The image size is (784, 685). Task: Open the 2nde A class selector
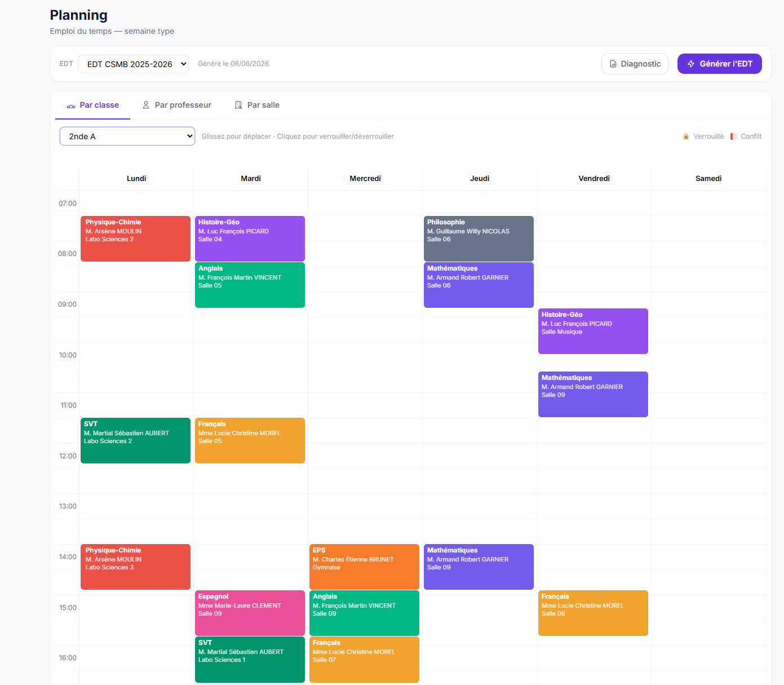(127, 136)
